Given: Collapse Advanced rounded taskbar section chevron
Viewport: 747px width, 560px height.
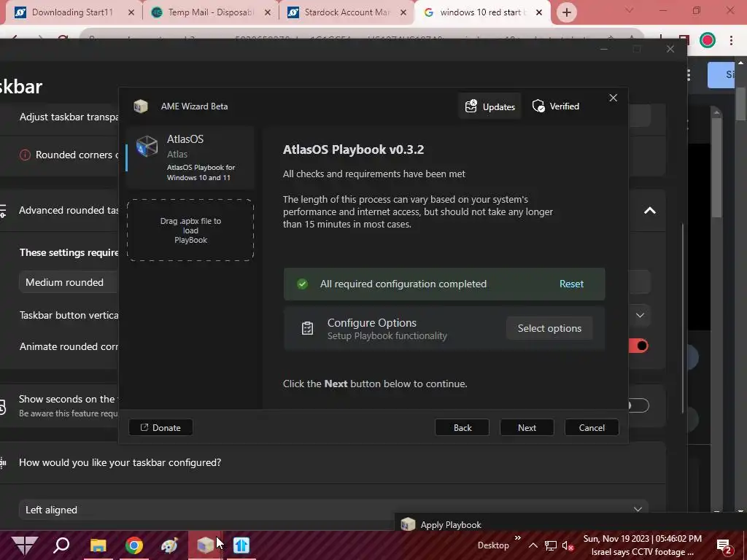Looking at the screenshot, I should click(x=650, y=211).
